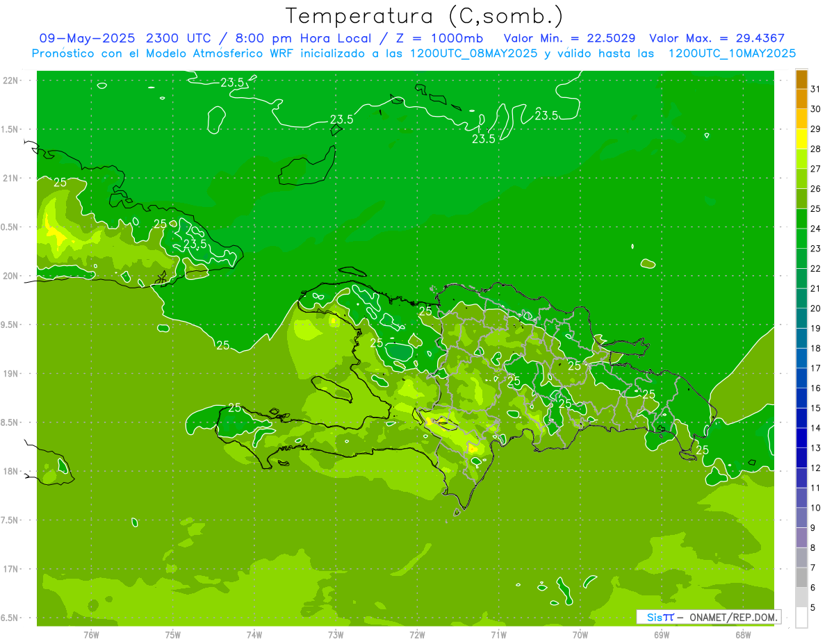Click the "ONAMET/REP.DOM." credit label

pyautogui.click(x=733, y=617)
